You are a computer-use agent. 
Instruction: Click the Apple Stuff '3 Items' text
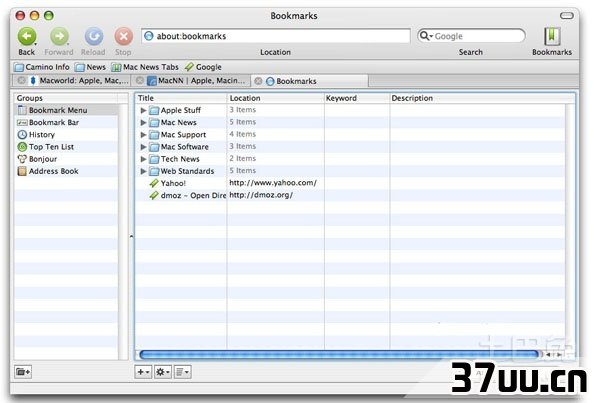point(243,110)
